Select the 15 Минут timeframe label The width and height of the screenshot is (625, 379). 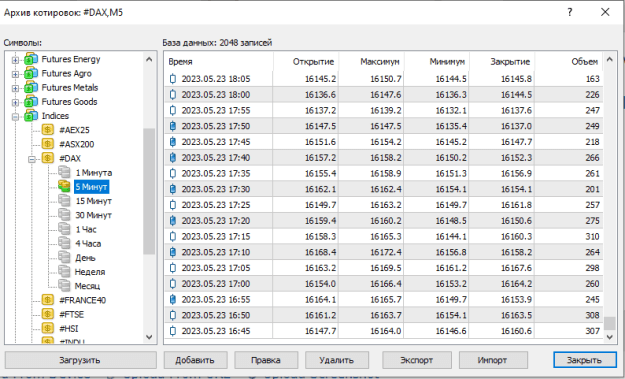[94, 201]
